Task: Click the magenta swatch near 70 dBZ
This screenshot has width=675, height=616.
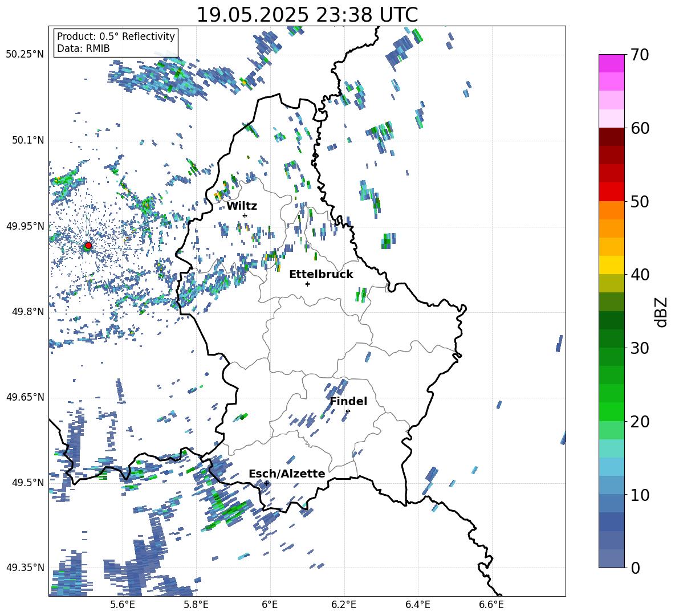Action: coord(611,63)
